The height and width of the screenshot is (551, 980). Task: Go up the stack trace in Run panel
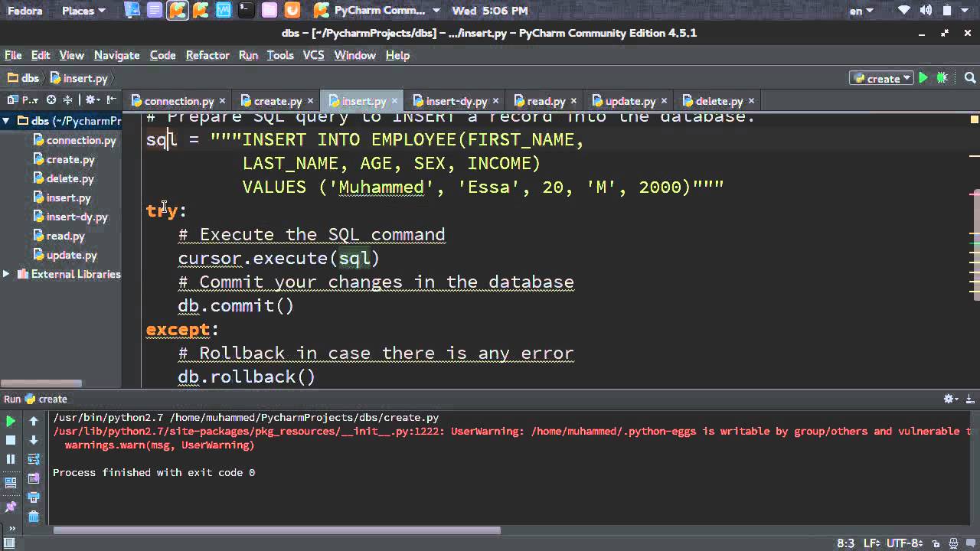pos(34,421)
